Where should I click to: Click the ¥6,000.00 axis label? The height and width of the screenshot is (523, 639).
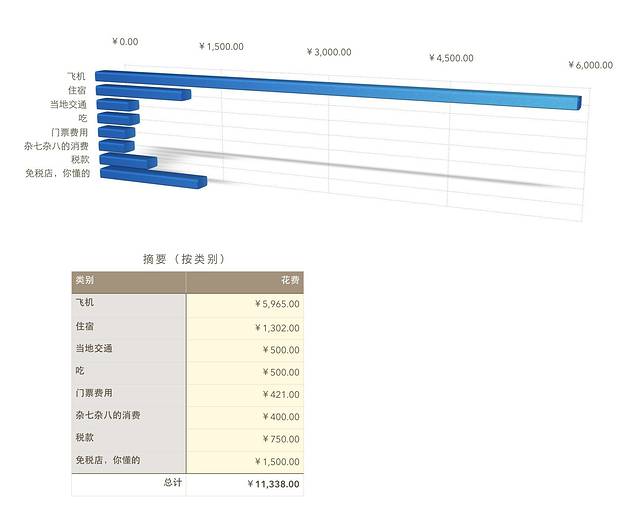click(x=590, y=65)
